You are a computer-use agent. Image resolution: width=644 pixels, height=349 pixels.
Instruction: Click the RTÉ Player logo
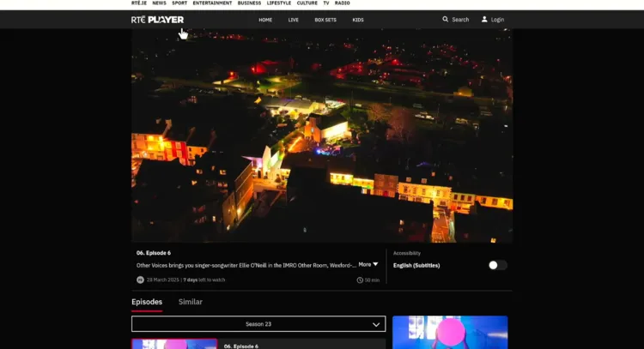pos(157,20)
